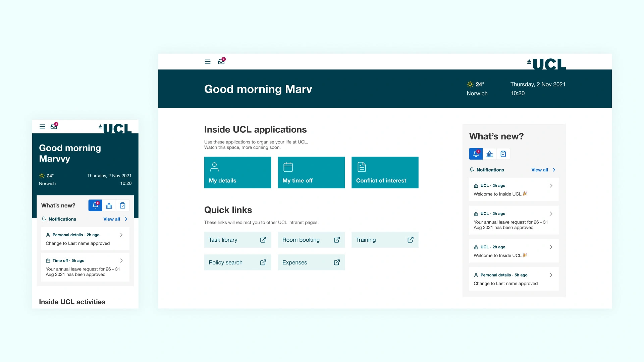Select clipboard tab in mobile What's new

coord(123,205)
